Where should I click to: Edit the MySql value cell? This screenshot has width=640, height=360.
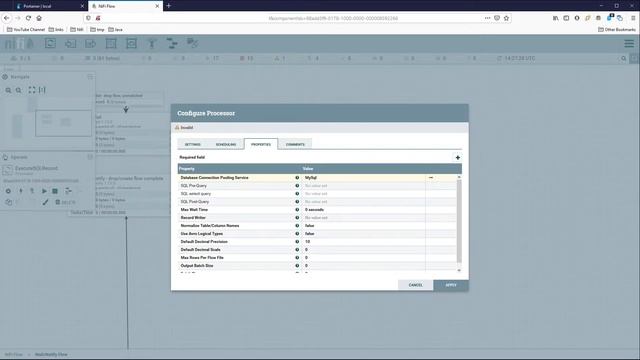pos(363,178)
